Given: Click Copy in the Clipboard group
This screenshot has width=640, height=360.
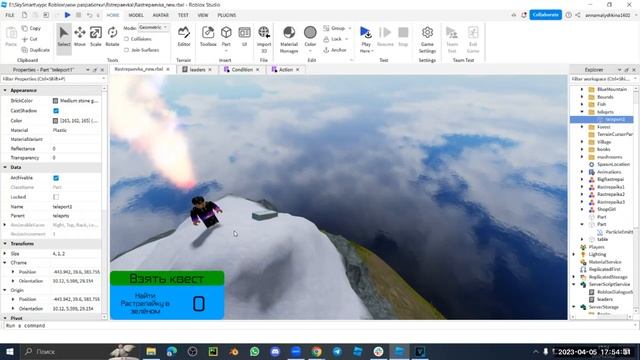Looking at the screenshot, I should click(31, 28).
